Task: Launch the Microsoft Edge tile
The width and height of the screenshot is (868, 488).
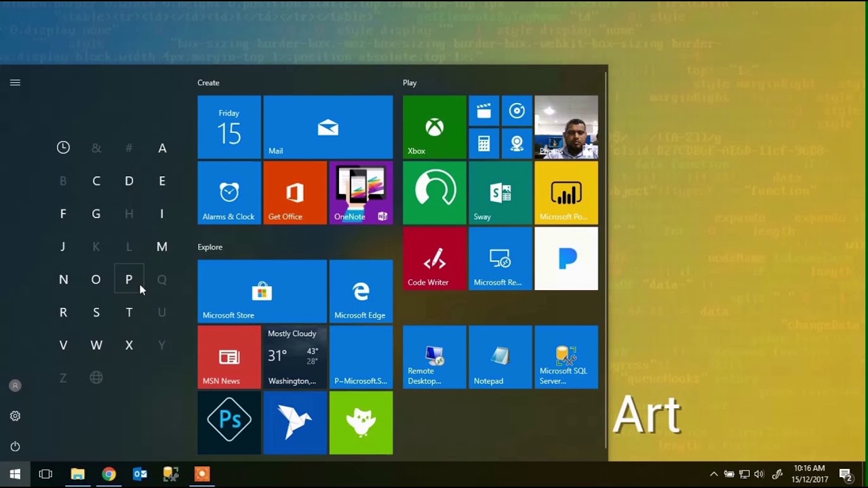Action: point(361,291)
